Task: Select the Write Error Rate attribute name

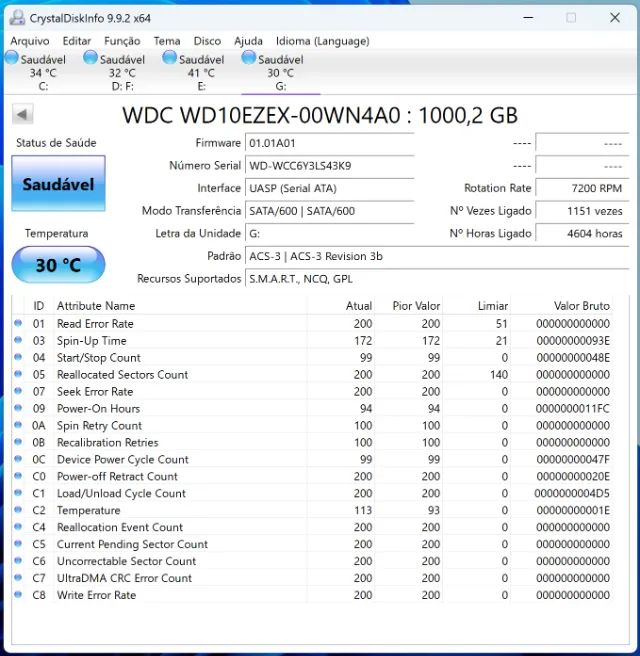Action: pos(97,595)
